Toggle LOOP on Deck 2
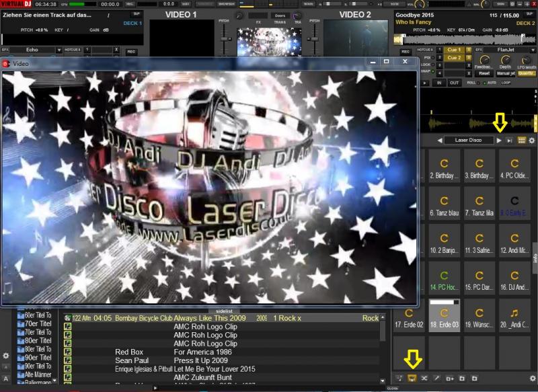 click(506, 83)
